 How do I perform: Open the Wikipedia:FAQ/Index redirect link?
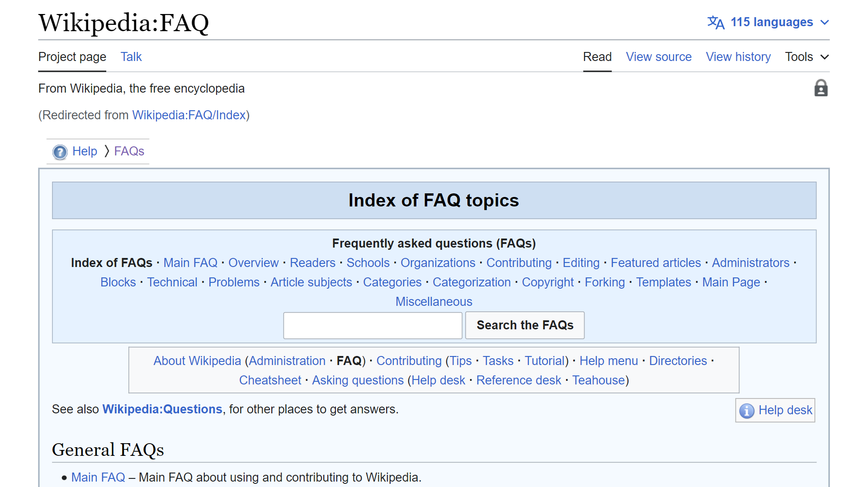(x=189, y=115)
